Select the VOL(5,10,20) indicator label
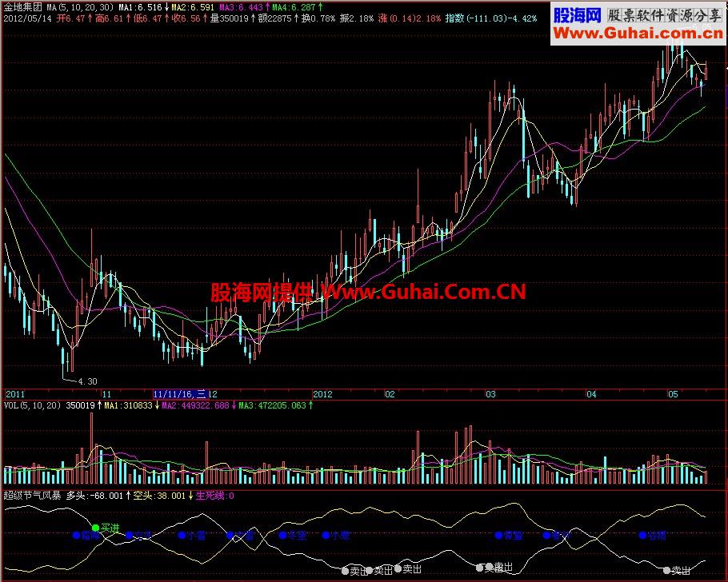The image size is (728, 582). [33, 405]
